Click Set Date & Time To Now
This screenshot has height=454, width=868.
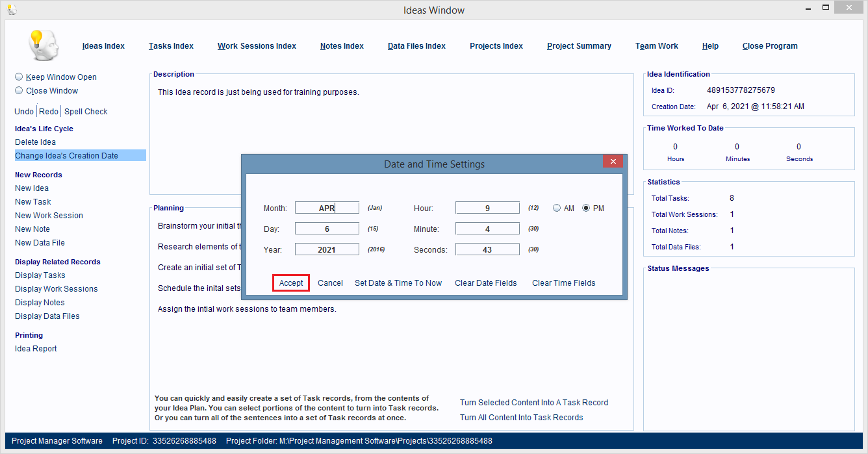click(x=398, y=283)
